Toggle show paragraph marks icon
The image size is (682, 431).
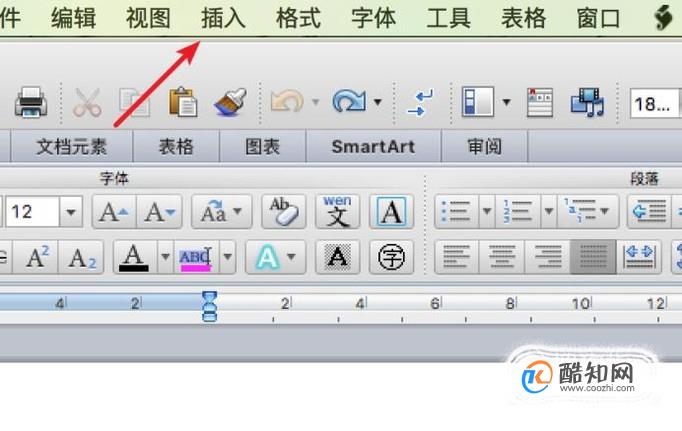tap(420, 103)
